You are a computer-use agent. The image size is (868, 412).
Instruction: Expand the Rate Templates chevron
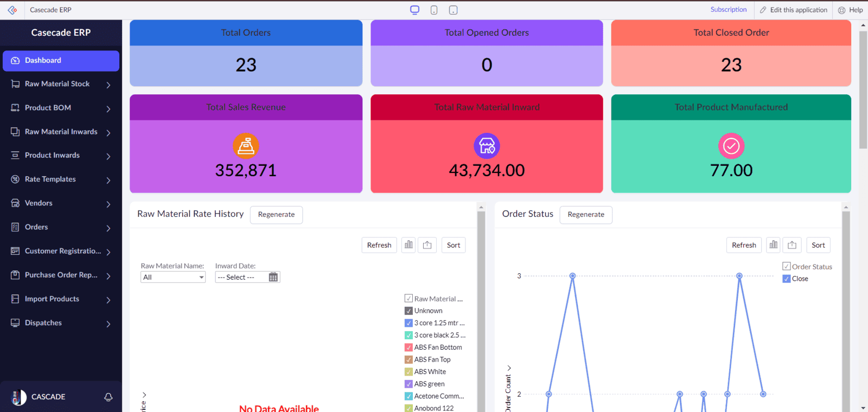[x=108, y=180]
